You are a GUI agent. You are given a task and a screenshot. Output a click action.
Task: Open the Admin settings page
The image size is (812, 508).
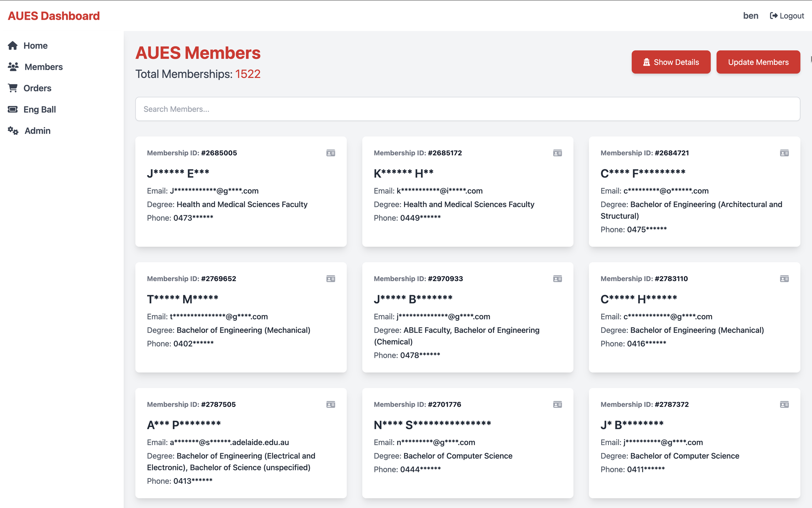click(x=37, y=131)
